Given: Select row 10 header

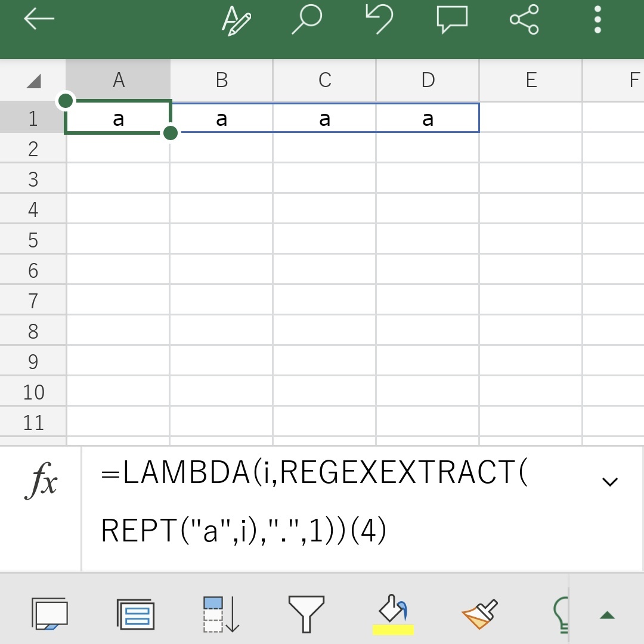Looking at the screenshot, I should coord(33,392).
